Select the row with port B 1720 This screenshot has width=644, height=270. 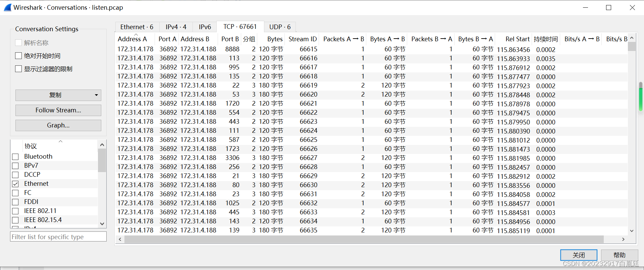pyautogui.click(x=372, y=104)
